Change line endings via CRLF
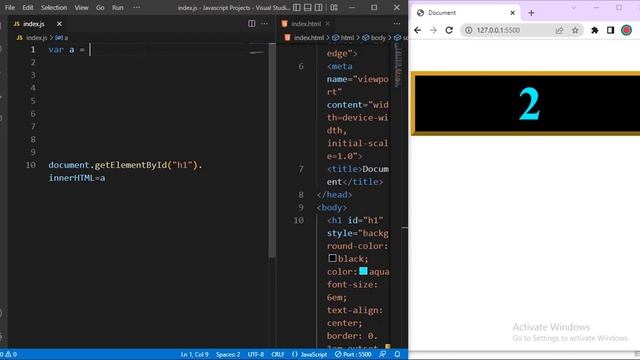640x360 pixels. click(278, 354)
